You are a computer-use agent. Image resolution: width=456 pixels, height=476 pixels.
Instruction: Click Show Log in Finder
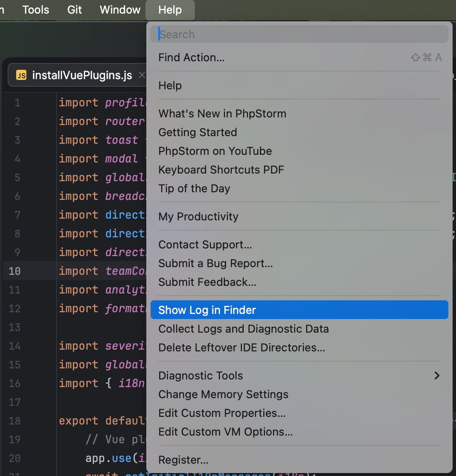(207, 310)
